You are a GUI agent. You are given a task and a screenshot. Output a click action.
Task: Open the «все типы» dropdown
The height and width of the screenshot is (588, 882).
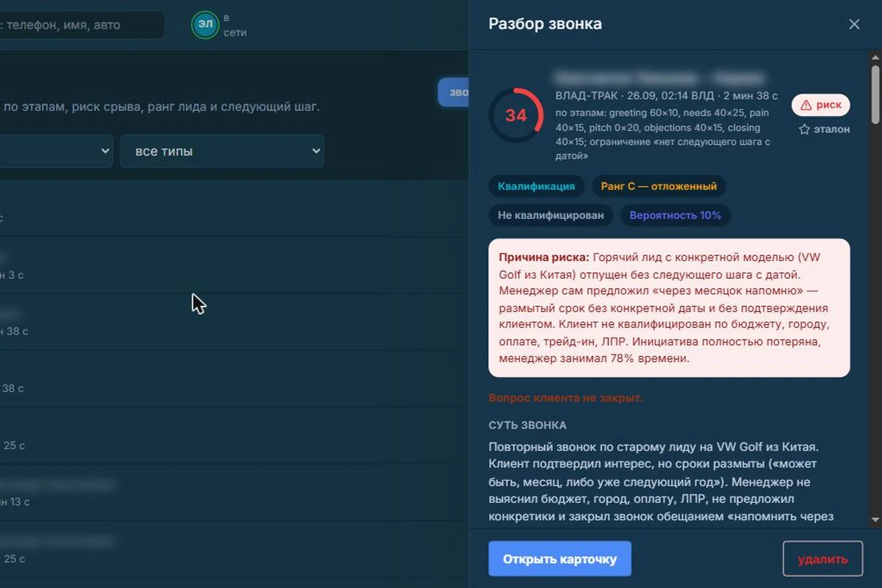(x=222, y=151)
